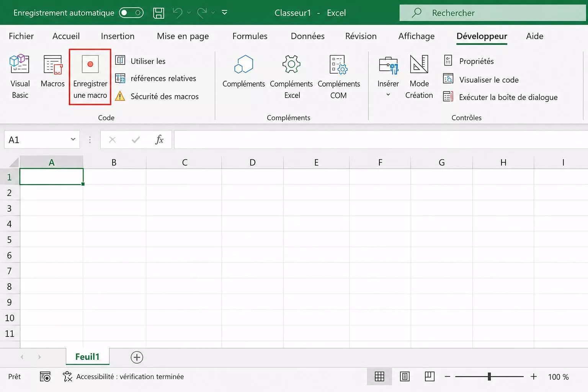Image resolution: width=588 pixels, height=392 pixels.
Task: Redo the last action
Action: (x=202, y=13)
